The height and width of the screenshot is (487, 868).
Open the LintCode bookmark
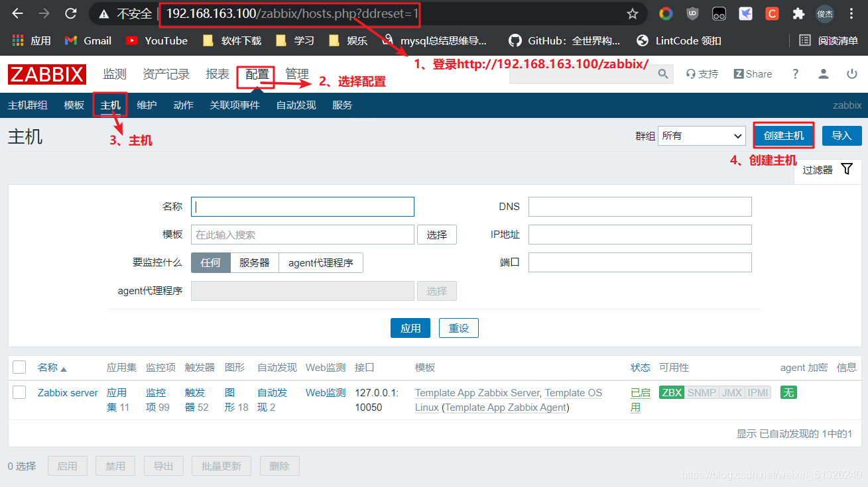click(x=678, y=40)
